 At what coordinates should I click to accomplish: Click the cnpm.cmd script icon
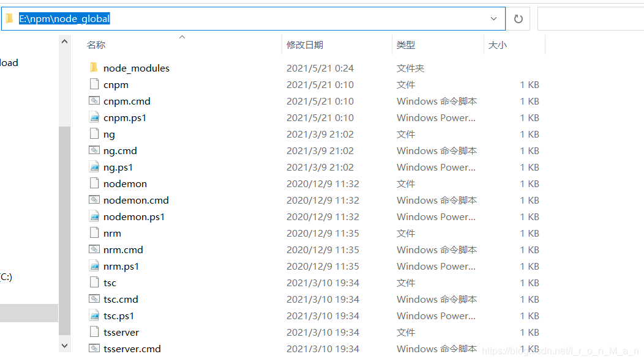pos(94,100)
